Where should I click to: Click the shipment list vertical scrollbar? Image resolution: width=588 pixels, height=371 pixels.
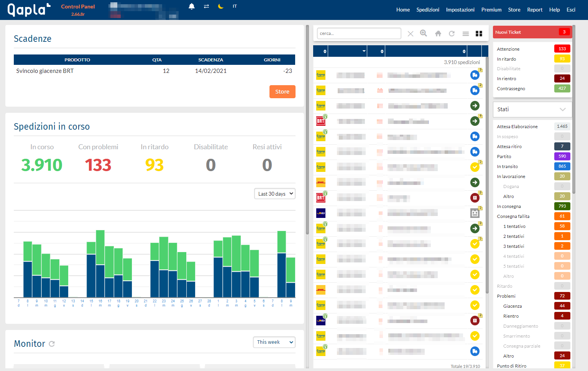pyautogui.click(x=487, y=175)
